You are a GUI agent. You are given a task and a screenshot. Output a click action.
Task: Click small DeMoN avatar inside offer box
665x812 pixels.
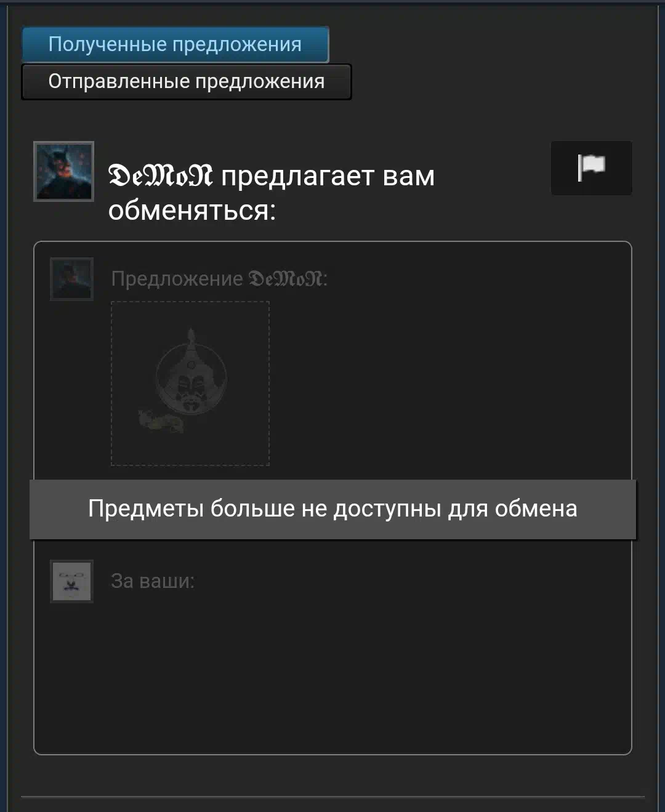point(71,279)
